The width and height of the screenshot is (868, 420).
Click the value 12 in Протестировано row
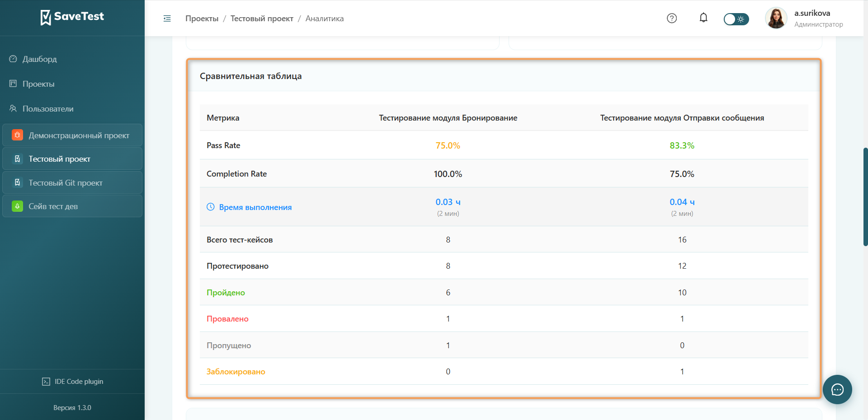coord(682,266)
